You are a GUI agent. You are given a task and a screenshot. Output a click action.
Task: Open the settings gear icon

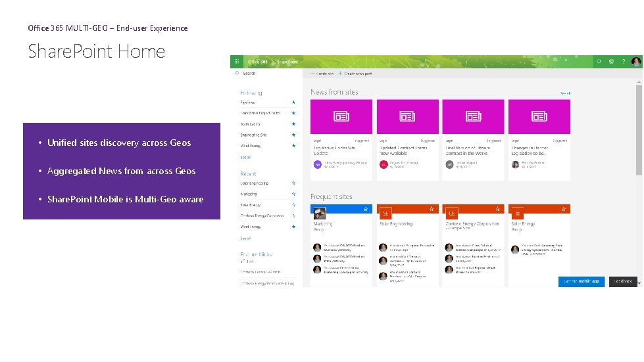611,62
